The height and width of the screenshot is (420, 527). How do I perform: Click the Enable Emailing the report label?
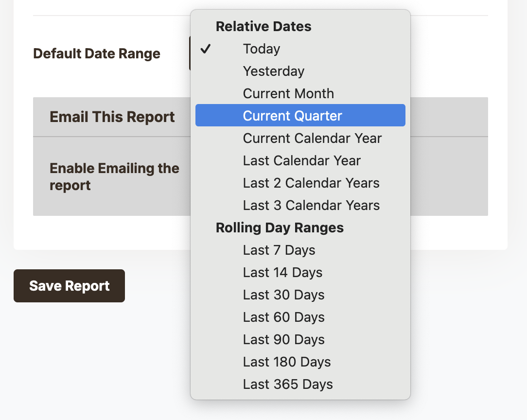[x=114, y=177]
